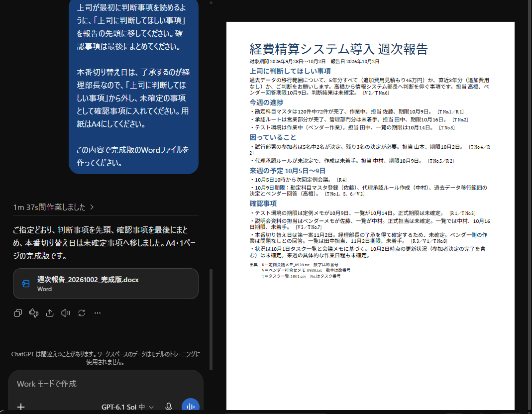Click the bullet '承認ルートは営業部分が完了'

[359, 119]
